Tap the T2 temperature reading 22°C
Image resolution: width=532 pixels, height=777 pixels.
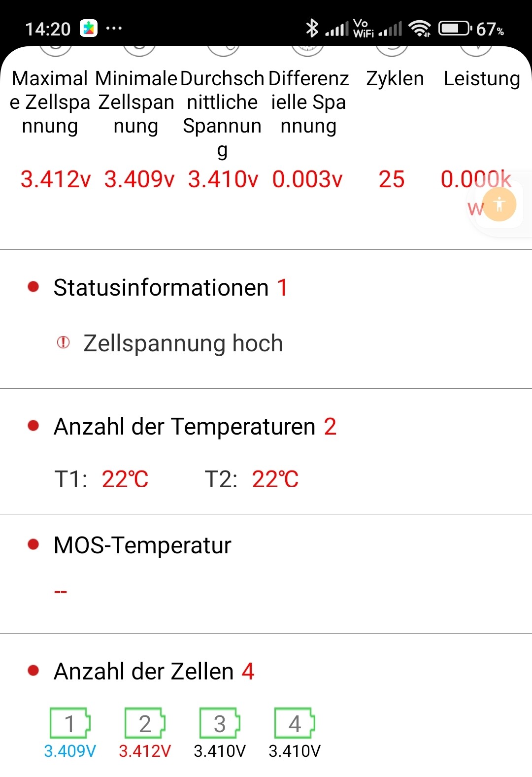coord(275,479)
